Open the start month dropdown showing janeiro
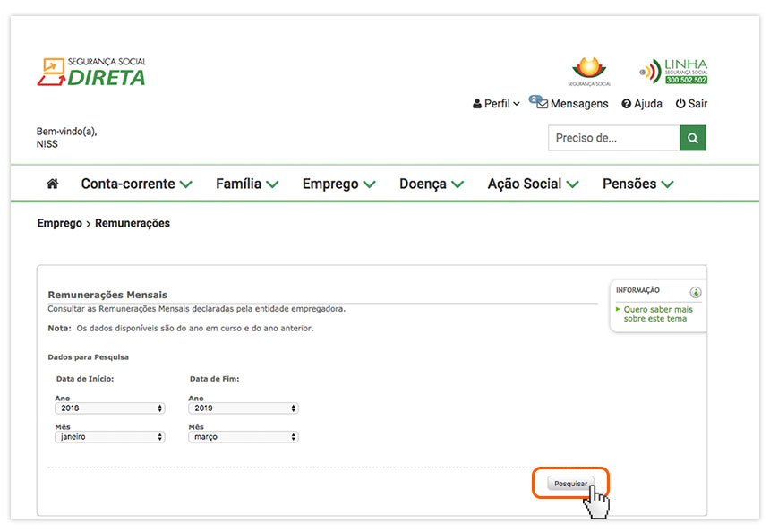 pos(109,437)
